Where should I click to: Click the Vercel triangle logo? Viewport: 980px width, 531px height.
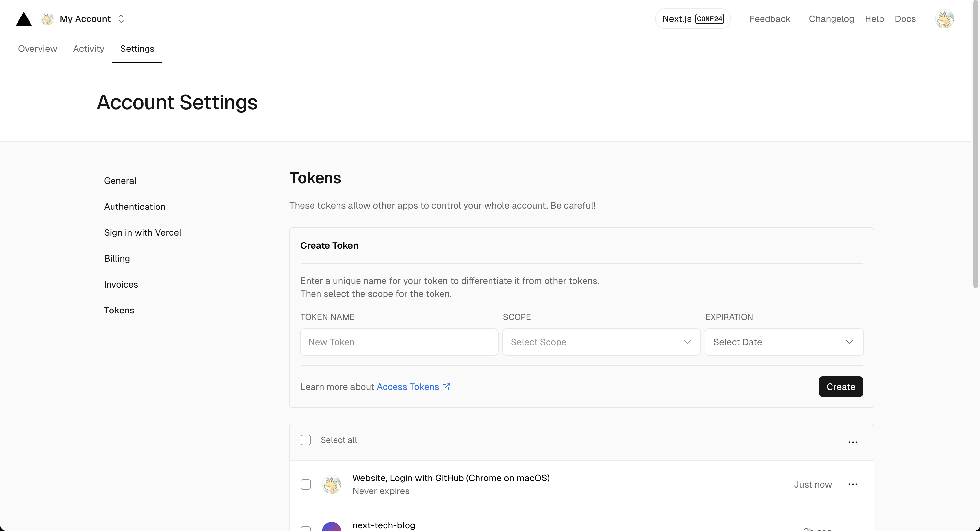pos(24,19)
